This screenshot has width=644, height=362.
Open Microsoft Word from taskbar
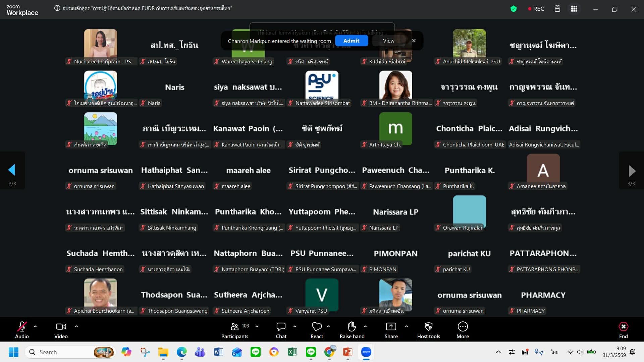point(218,352)
